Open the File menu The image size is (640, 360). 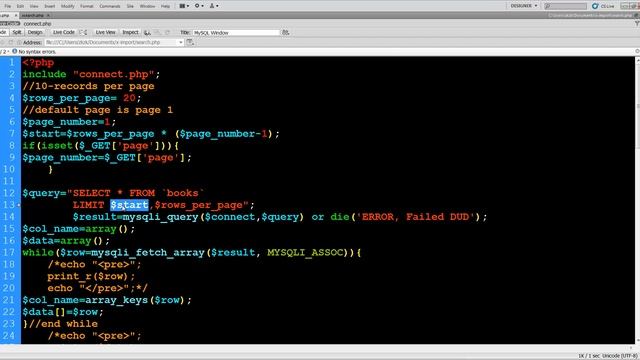[7, 6]
